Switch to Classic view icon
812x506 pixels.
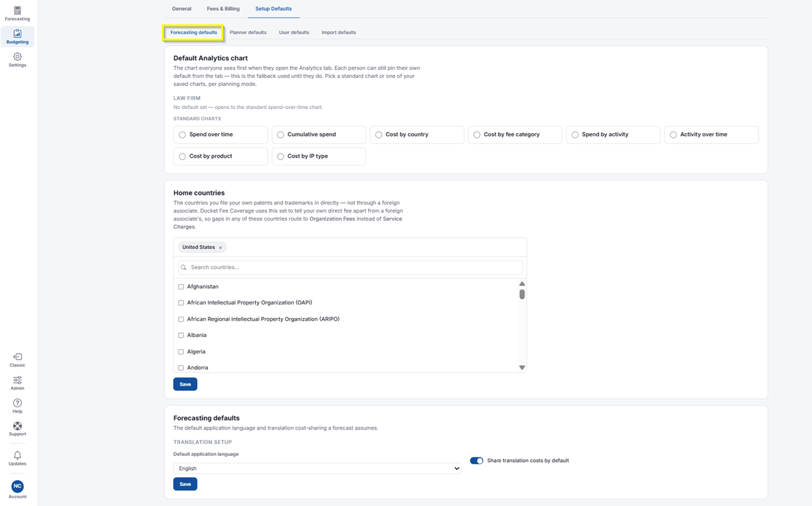click(x=18, y=360)
